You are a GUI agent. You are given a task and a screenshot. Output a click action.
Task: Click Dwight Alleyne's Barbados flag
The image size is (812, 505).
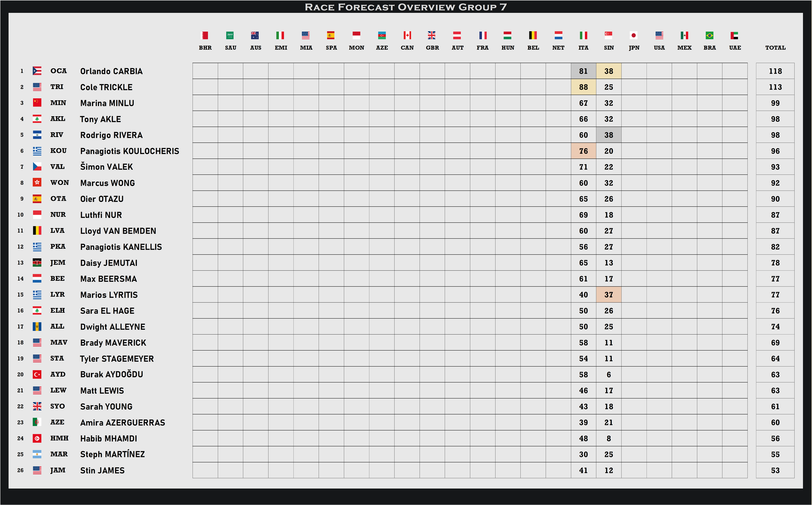37,327
